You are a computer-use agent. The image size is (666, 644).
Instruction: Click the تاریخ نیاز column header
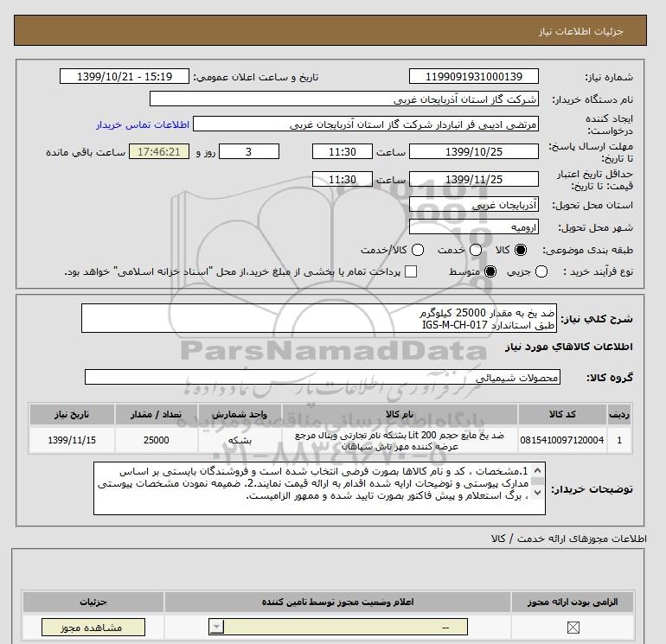pyautogui.click(x=72, y=414)
